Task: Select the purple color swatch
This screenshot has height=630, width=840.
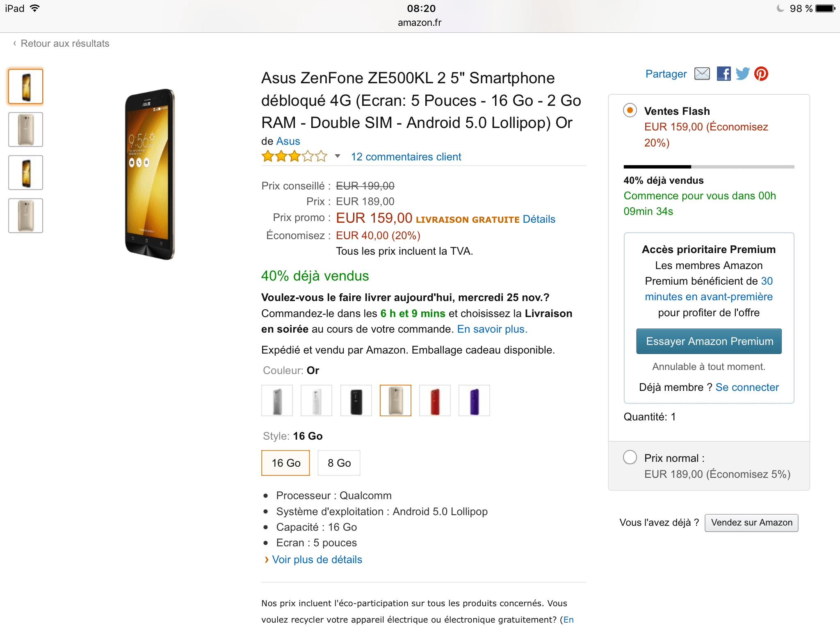Action: 474,400
